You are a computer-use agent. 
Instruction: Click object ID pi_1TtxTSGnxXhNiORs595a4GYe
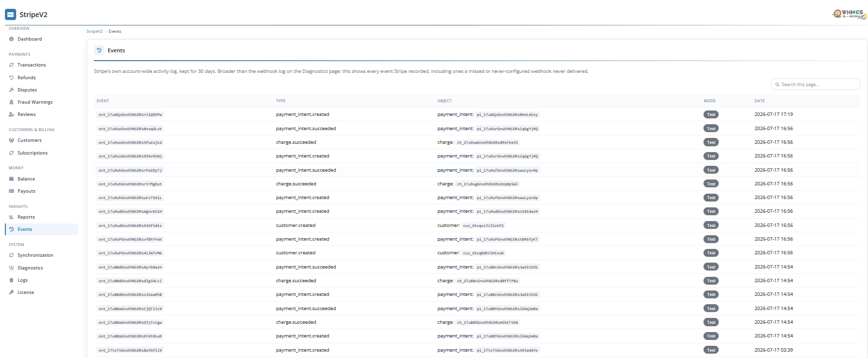click(x=507, y=350)
